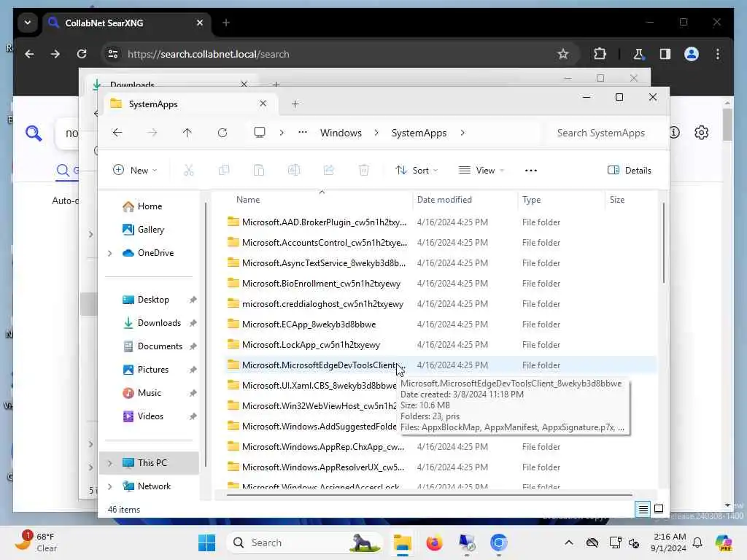Image resolution: width=747 pixels, height=560 pixels.
Task: Click the Share icon in toolbar
Action: tap(329, 170)
